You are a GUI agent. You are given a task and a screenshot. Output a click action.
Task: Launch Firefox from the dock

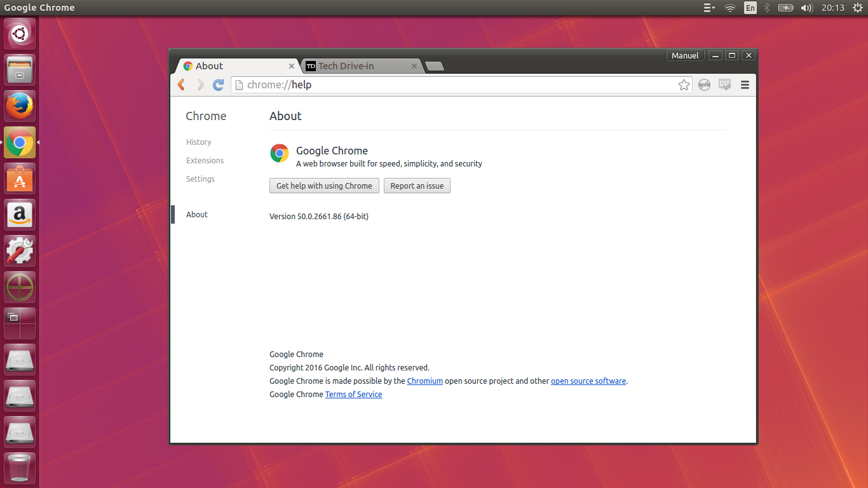click(19, 105)
